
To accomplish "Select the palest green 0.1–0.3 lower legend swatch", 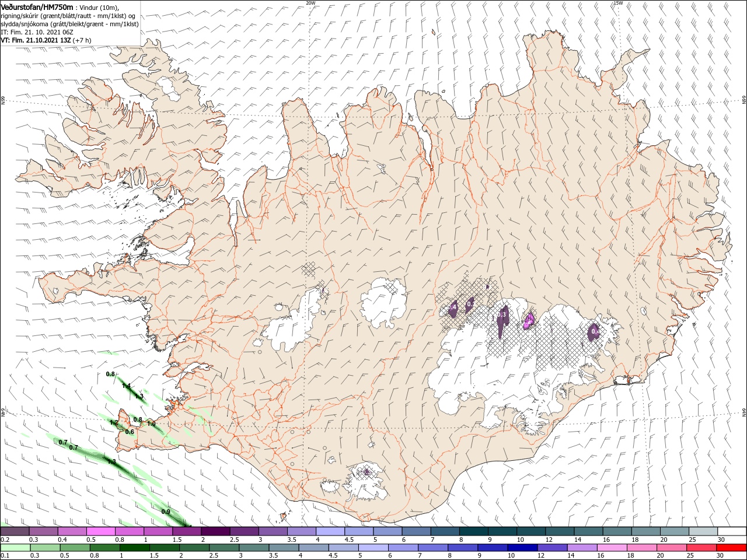I will pyautogui.click(x=16, y=548).
